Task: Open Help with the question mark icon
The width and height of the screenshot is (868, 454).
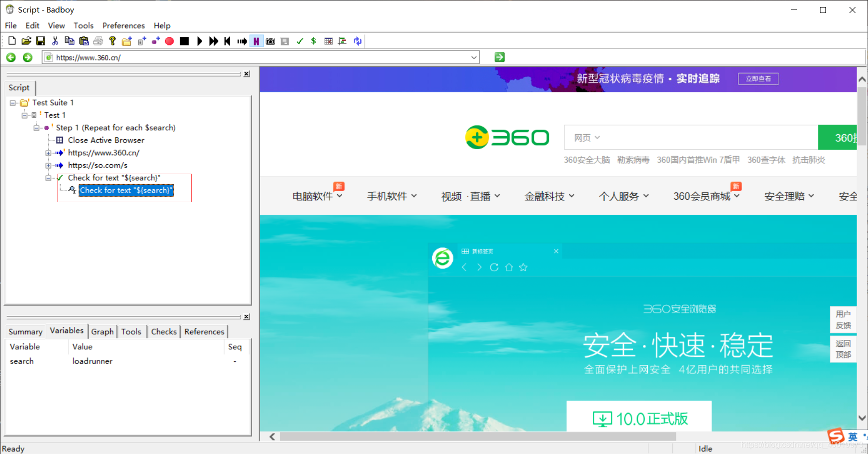Action: (x=113, y=41)
